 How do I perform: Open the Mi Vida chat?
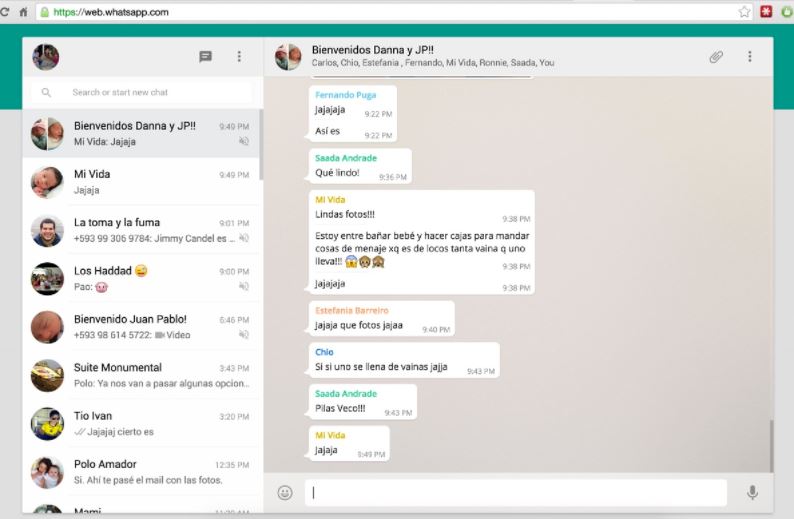point(140,181)
